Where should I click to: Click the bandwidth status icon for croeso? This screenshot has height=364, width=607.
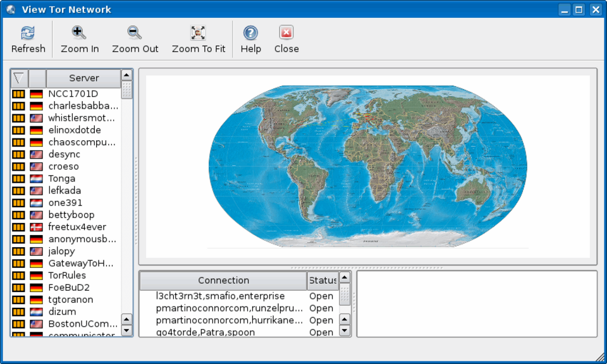[x=18, y=166]
